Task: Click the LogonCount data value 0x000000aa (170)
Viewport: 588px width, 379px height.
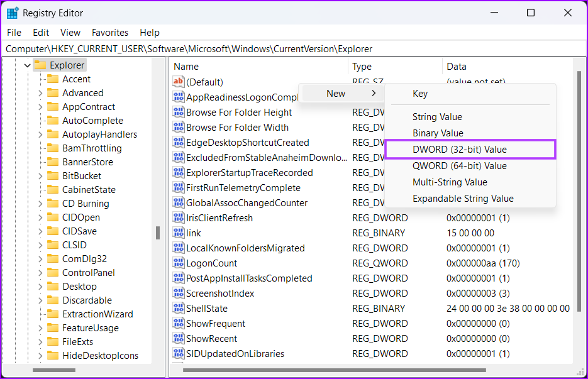Action: (483, 263)
